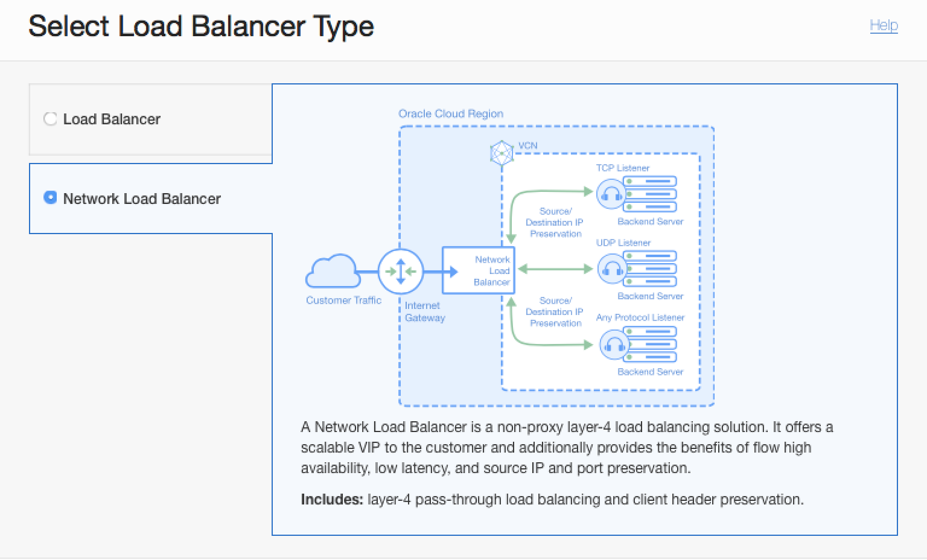The height and width of the screenshot is (560, 927).
Task: Select the Network Load Balancer box in diagram
Action: [478, 270]
